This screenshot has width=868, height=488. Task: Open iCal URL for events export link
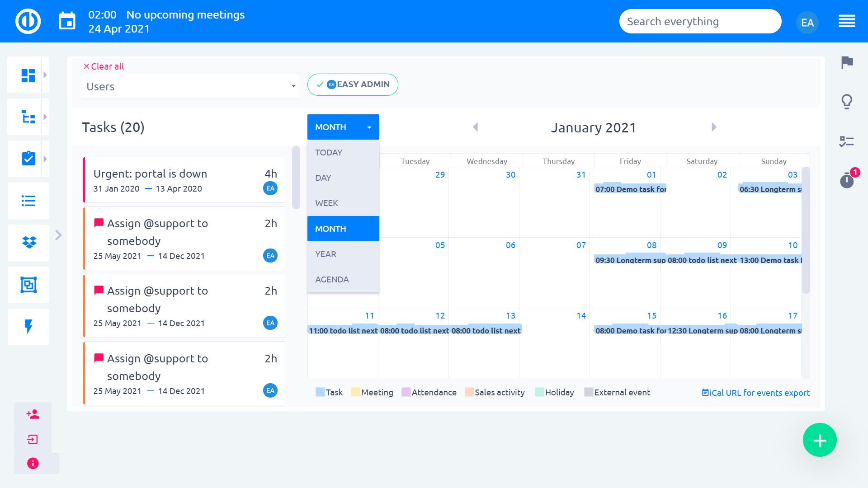[x=755, y=393]
